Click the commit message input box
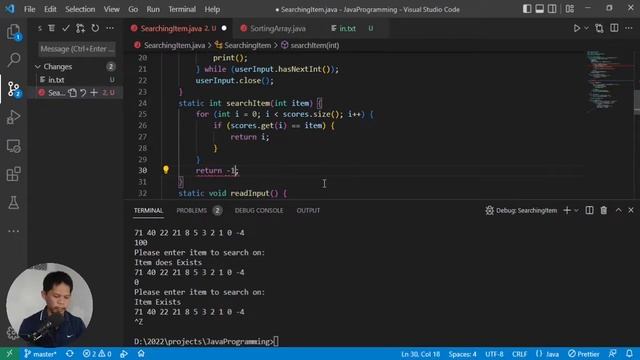Screen dimensions: 640x360 77,49
